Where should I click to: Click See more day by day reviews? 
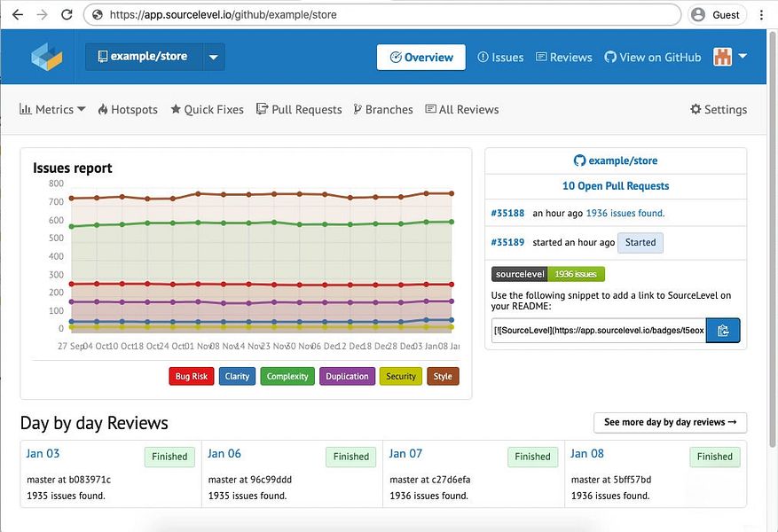click(670, 422)
